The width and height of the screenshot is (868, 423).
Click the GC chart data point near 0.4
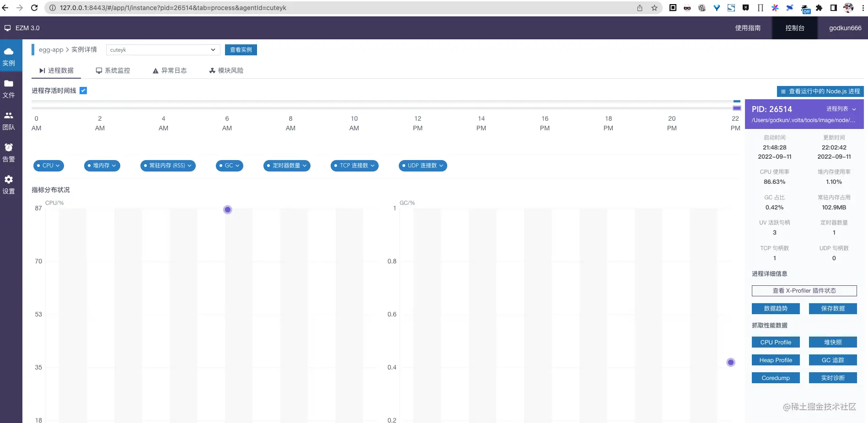[x=731, y=363]
